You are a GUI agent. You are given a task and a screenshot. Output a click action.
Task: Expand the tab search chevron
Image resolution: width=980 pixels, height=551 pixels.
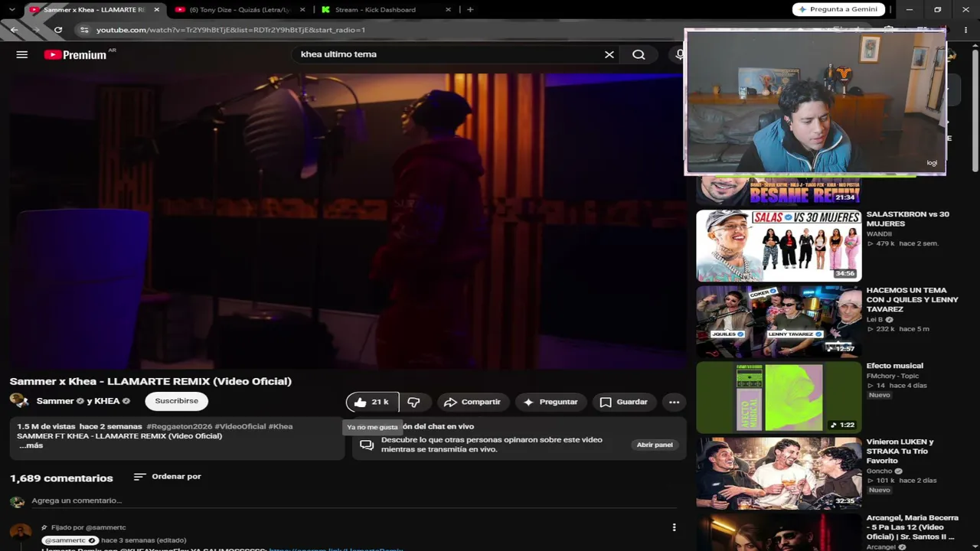(x=11, y=10)
